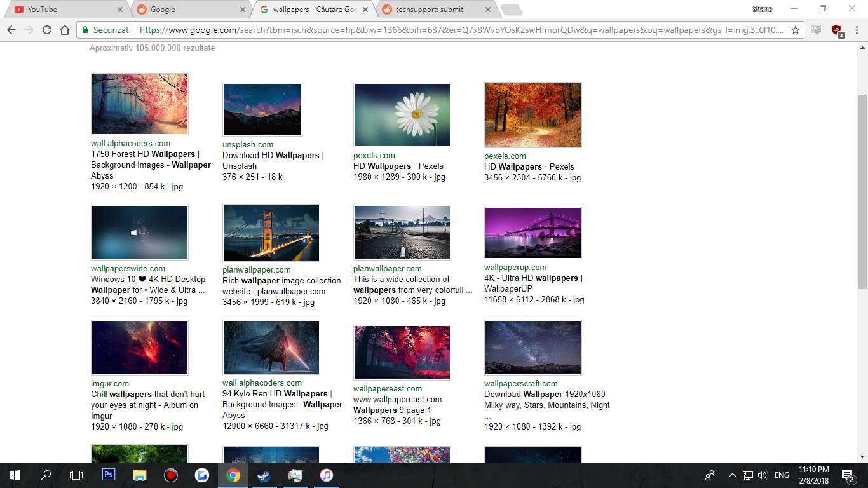Click inside the browser address bar

tap(381, 29)
